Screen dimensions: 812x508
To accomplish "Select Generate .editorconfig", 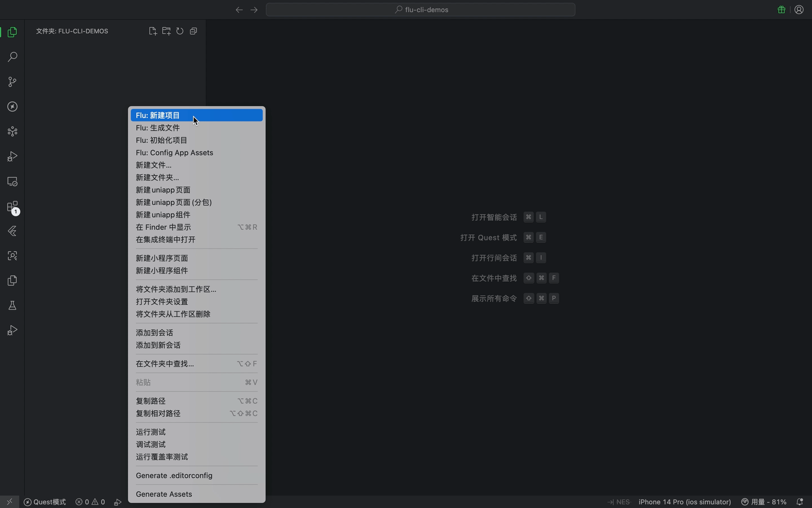I will pos(197,475).
